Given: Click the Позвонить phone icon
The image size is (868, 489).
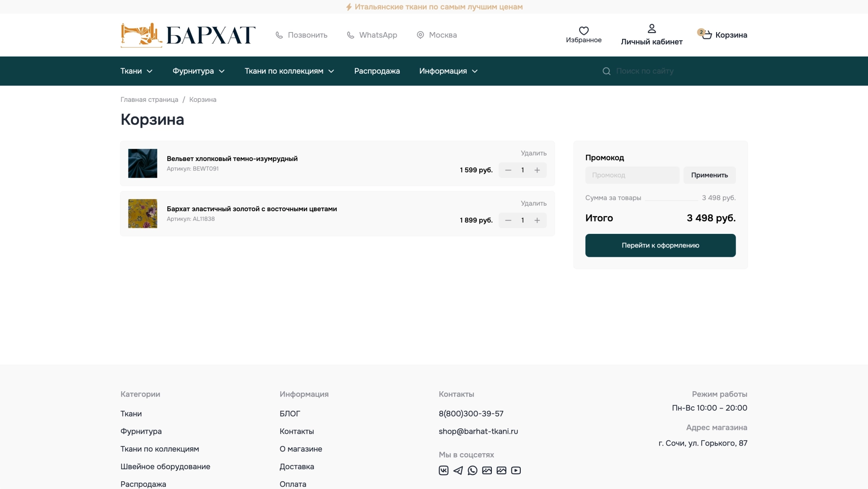Looking at the screenshot, I should click(x=278, y=35).
